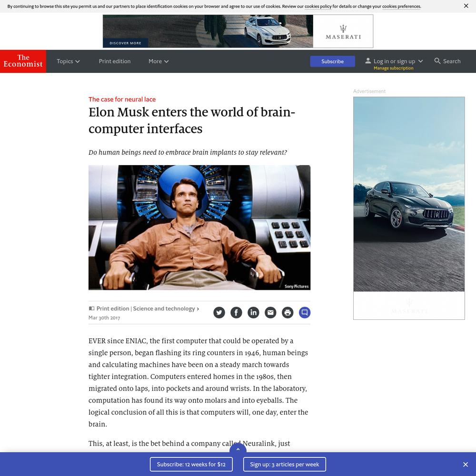The width and height of the screenshot is (476, 476).
Task: Send article by email icon
Action: click(x=270, y=312)
